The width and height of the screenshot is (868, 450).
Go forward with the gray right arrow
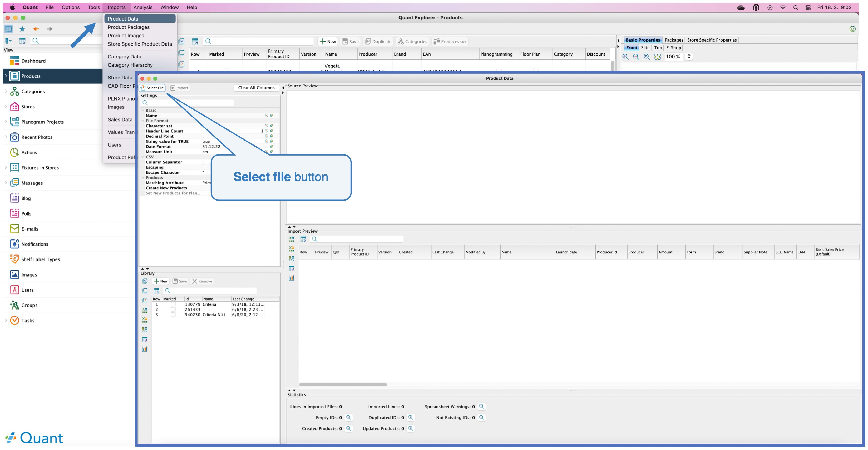coord(50,29)
